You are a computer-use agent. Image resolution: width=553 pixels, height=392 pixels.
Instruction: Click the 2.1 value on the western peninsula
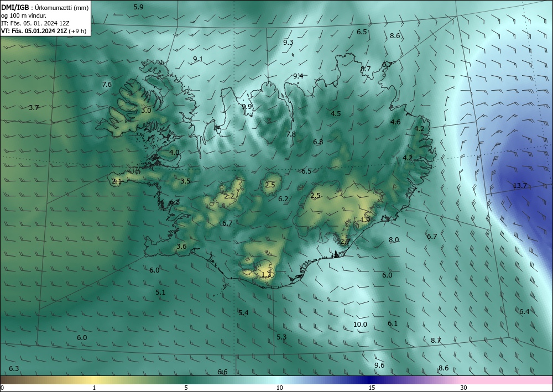point(117,181)
